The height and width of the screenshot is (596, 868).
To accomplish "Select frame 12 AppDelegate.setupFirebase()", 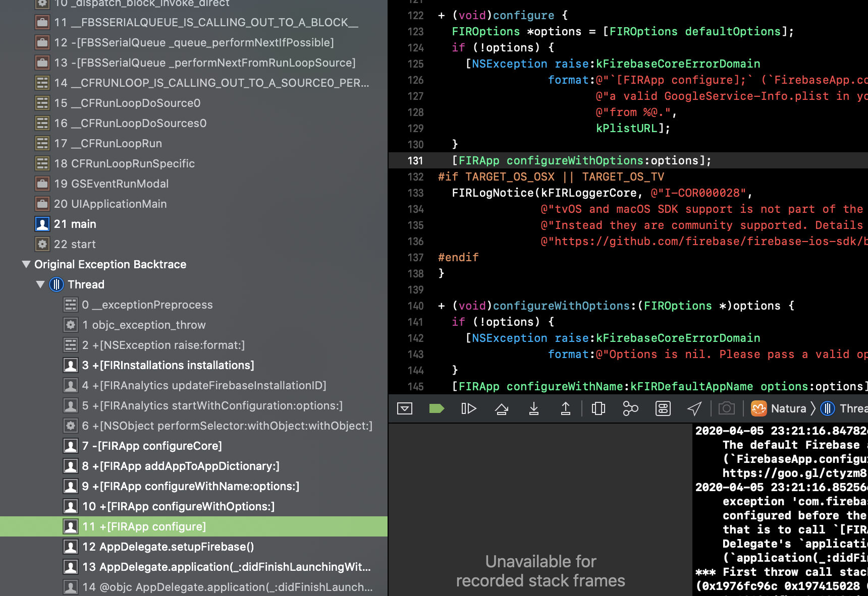I will 194,547.
